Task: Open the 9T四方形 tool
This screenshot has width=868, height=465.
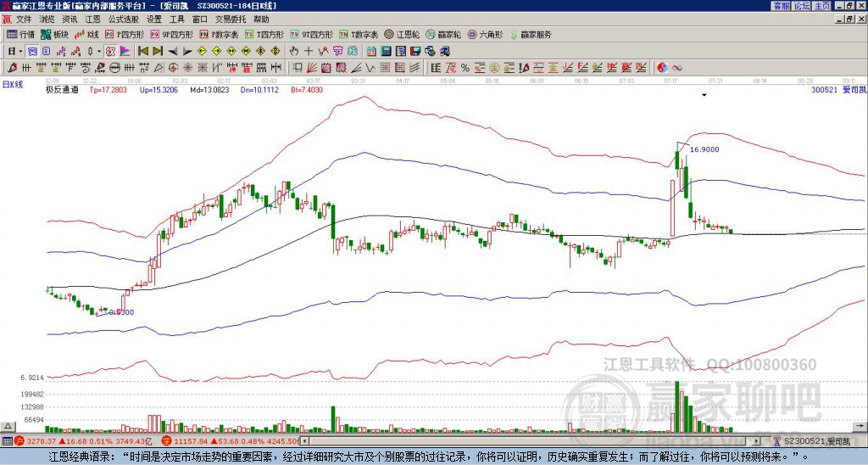Action: tap(312, 34)
